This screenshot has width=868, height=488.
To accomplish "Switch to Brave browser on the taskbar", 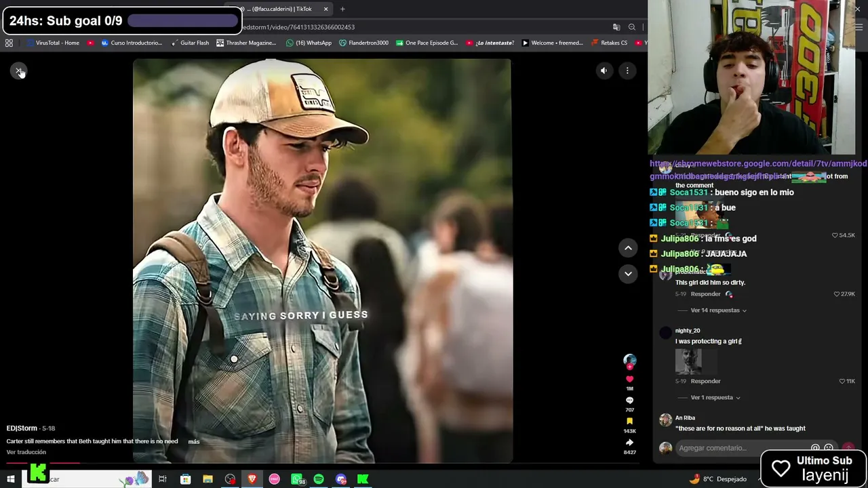I will click(252, 479).
